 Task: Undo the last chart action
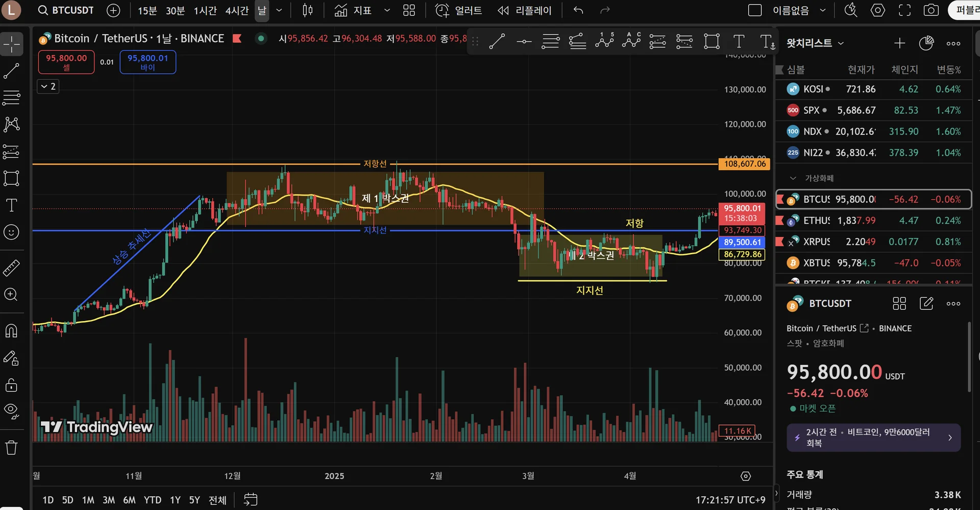pyautogui.click(x=578, y=10)
